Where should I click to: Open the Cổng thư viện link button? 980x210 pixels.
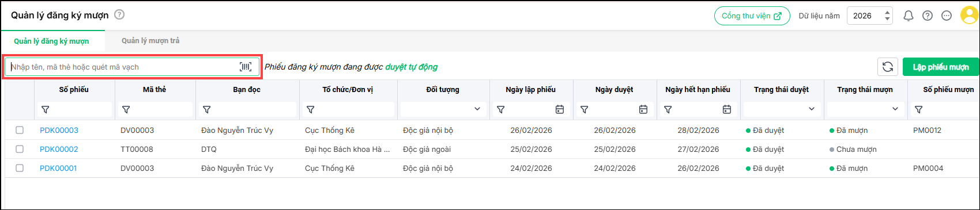752,16
